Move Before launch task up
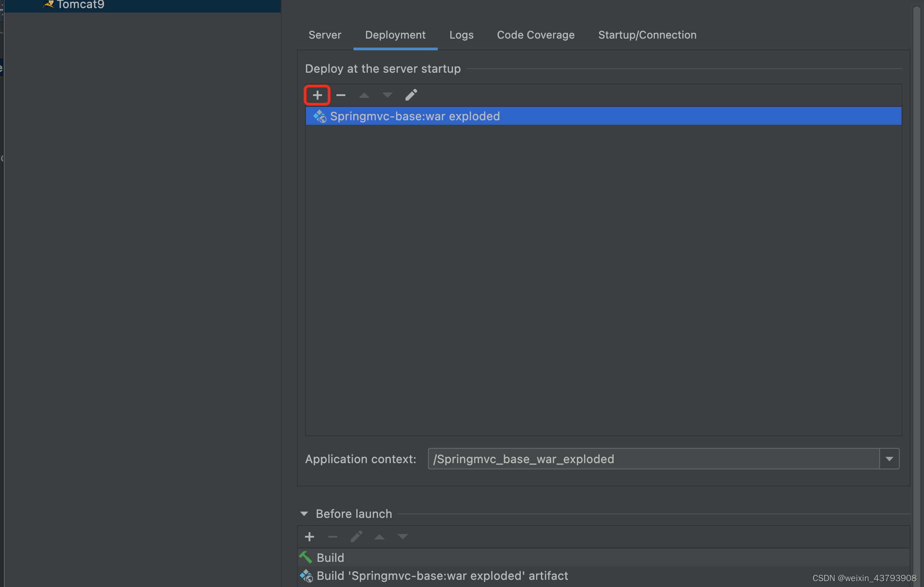The image size is (924, 587). coord(379,537)
